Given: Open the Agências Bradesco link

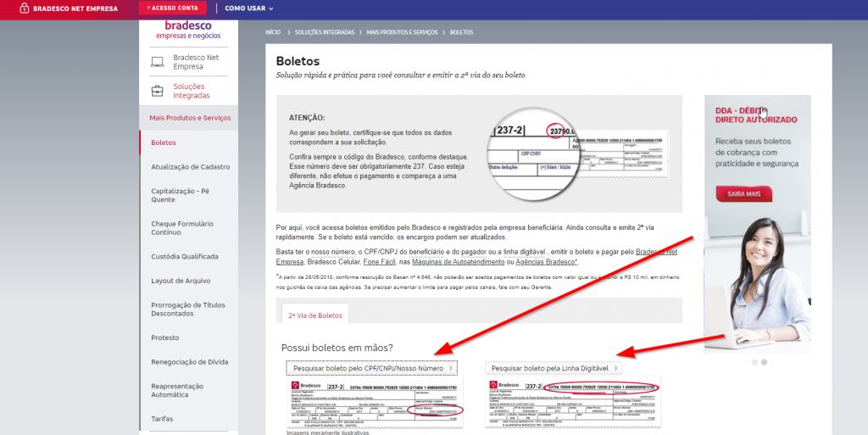Looking at the screenshot, I should (x=546, y=262).
